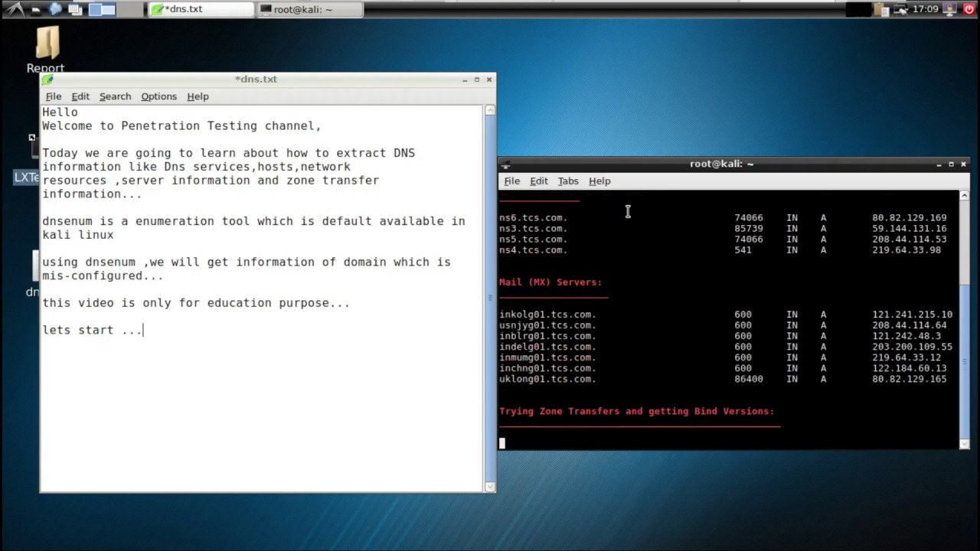
Task: Click the network connection tray icon
Action: [900, 10]
